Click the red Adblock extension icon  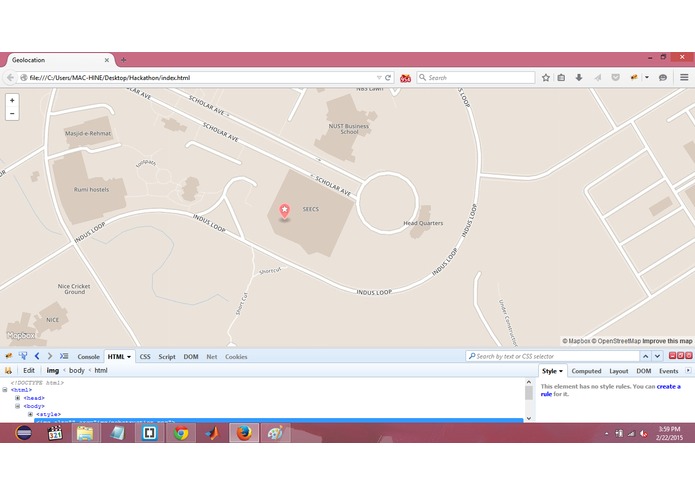(x=405, y=78)
